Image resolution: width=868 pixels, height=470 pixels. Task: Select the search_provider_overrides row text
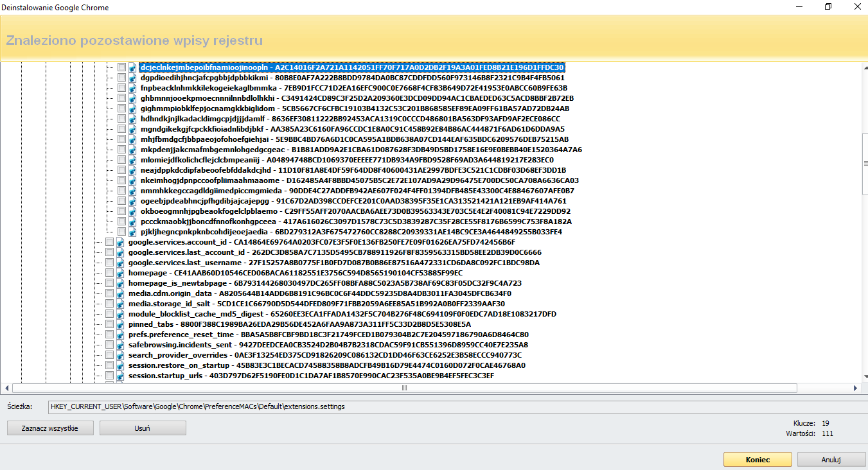click(x=325, y=355)
